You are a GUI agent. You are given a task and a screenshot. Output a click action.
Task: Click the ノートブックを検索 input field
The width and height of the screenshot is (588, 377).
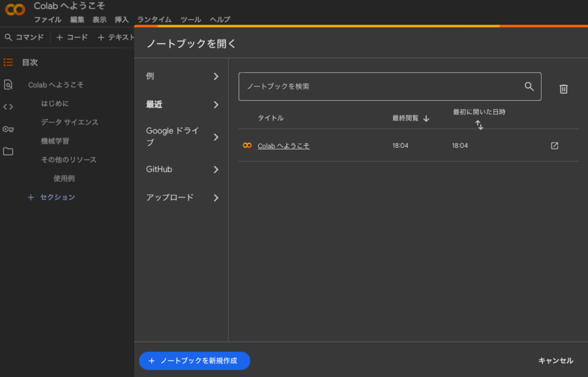[x=379, y=86]
